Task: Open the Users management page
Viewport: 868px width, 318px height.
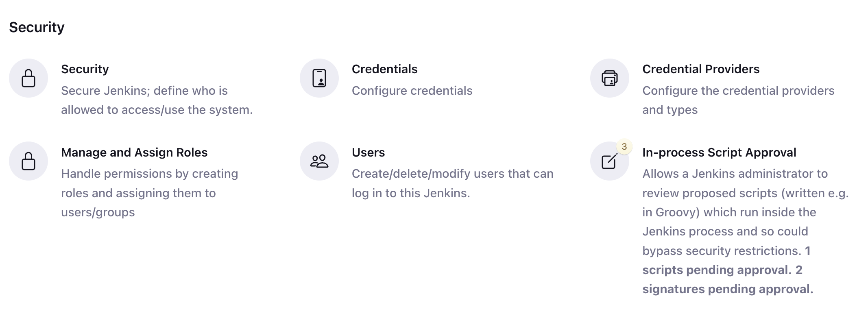Action: coord(368,152)
